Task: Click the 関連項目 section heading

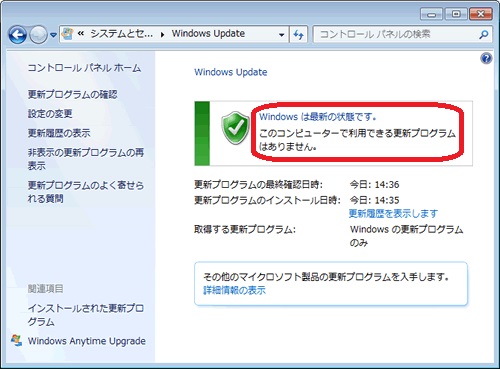Action: point(46,289)
